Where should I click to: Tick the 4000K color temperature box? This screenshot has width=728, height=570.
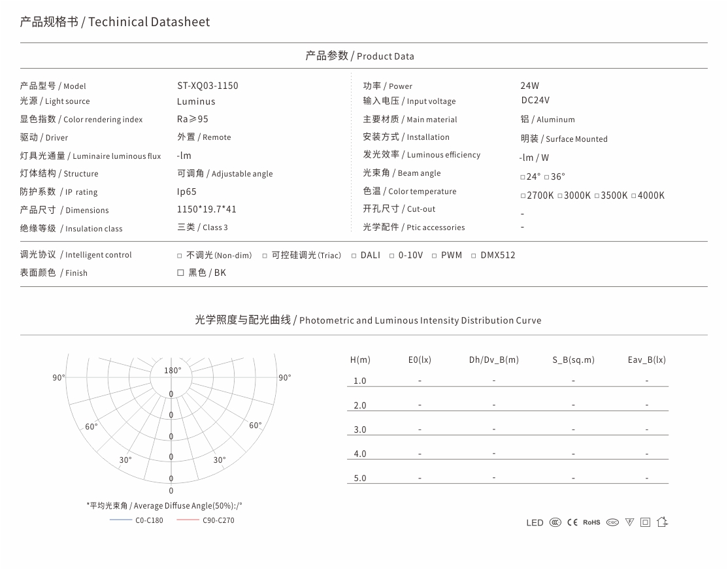(x=634, y=196)
